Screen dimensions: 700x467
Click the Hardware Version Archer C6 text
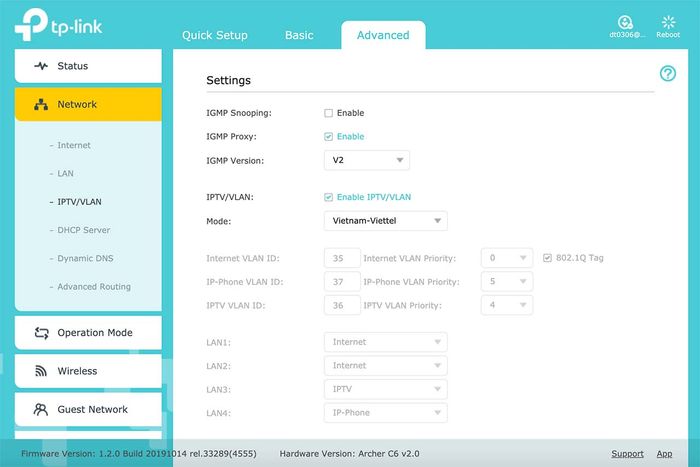tap(350, 454)
